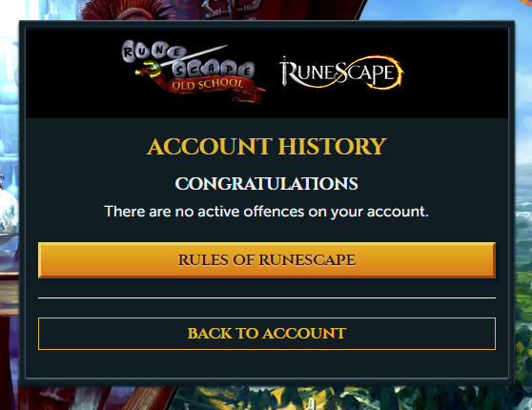Screen dimensions: 532x410
Task: Click the Old School RuneScape logo
Action: 194,72
